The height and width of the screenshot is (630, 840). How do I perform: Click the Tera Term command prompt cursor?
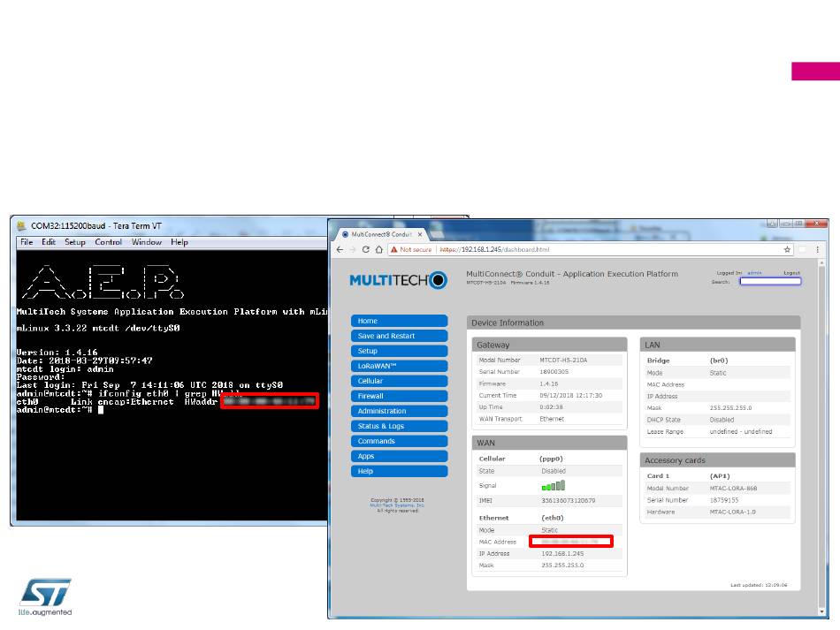(x=101, y=410)
